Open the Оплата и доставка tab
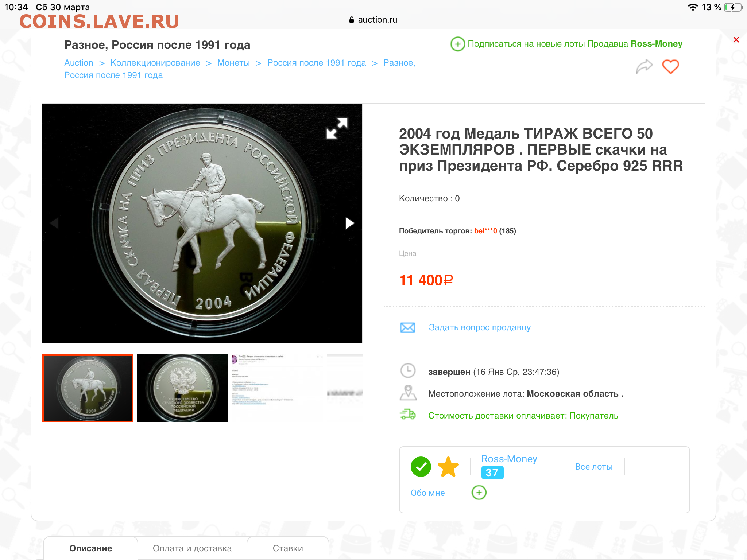Image resolution: width=747 pixels, height=560 pixels. [192, 548]
